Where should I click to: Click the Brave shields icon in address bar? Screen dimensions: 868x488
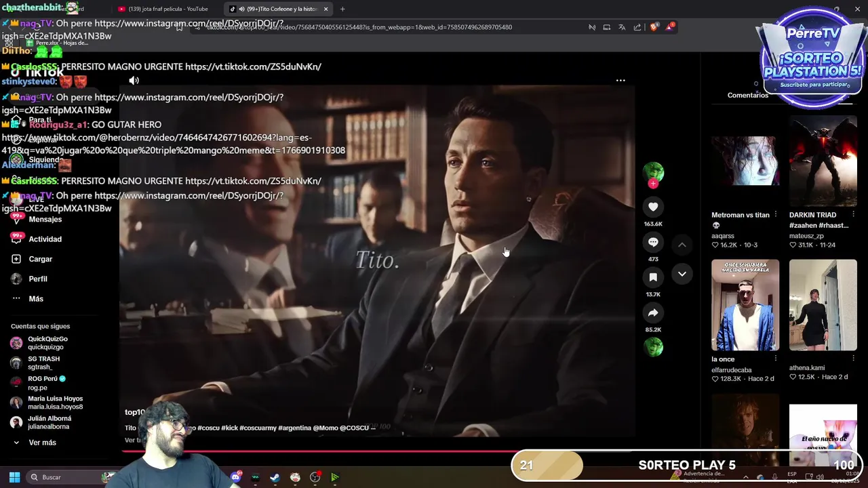654,27
